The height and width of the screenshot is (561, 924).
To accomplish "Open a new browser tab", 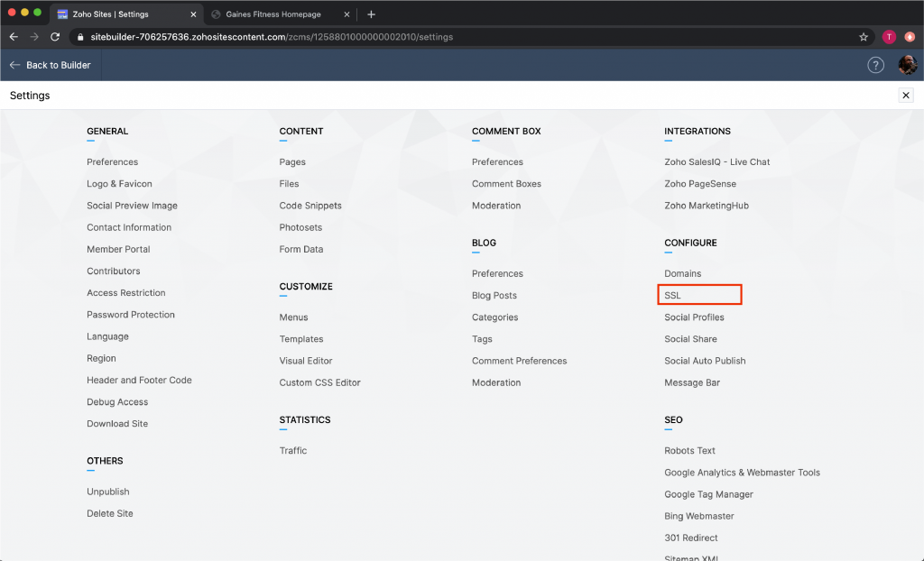I will (371, 14).
